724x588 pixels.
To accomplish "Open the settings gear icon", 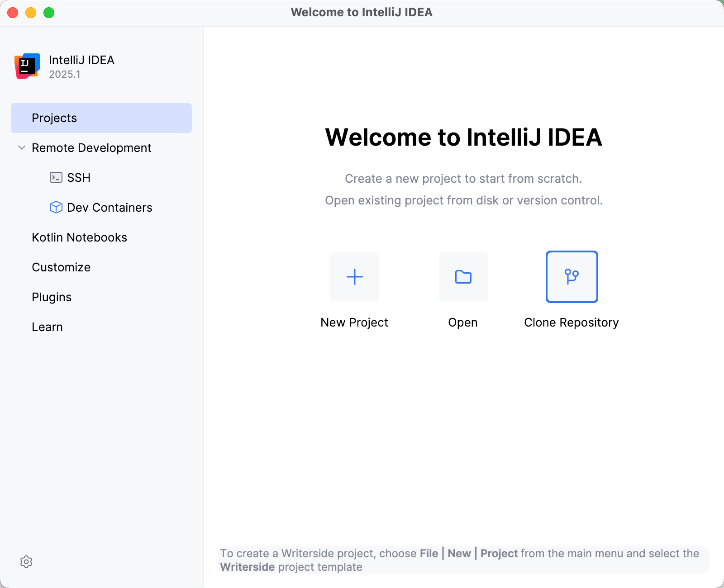I will pos(27,562).
